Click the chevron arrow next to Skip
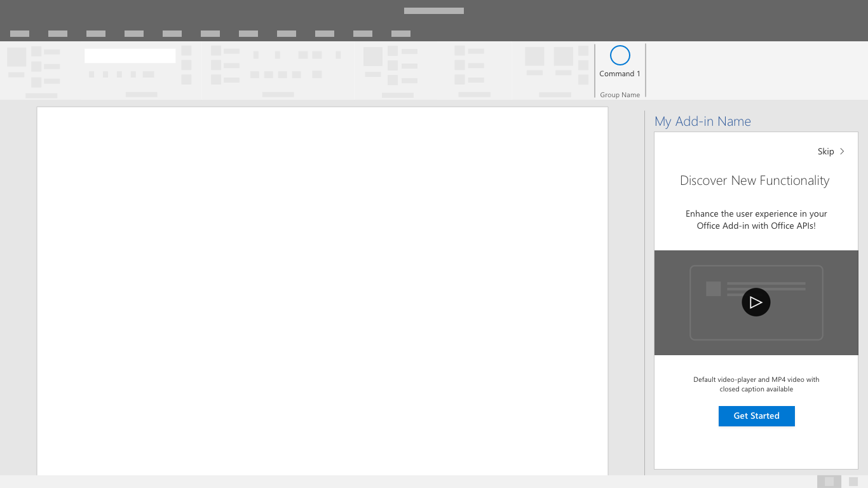868x488 pixels. 843,151
